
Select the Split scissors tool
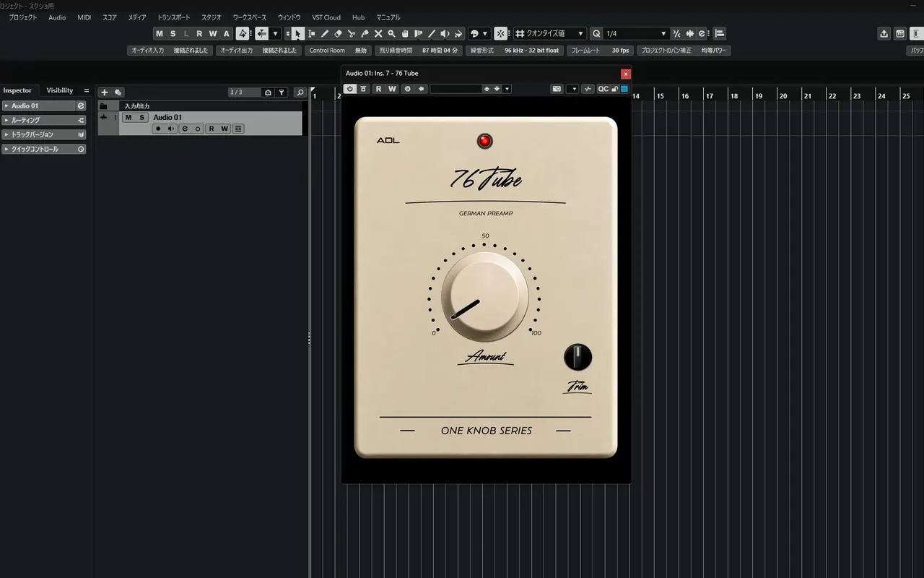[352, 33]
